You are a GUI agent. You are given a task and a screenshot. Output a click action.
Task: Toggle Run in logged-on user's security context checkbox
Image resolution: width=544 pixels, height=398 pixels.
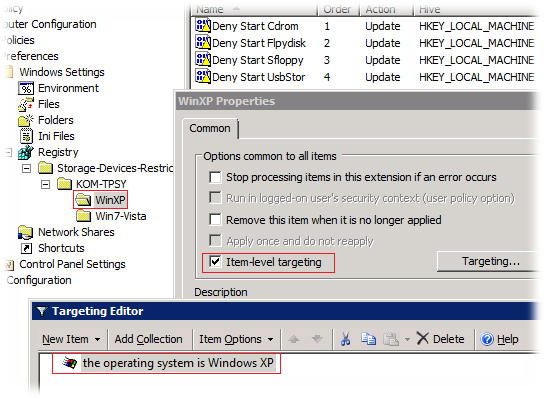(x=215, y=198)
